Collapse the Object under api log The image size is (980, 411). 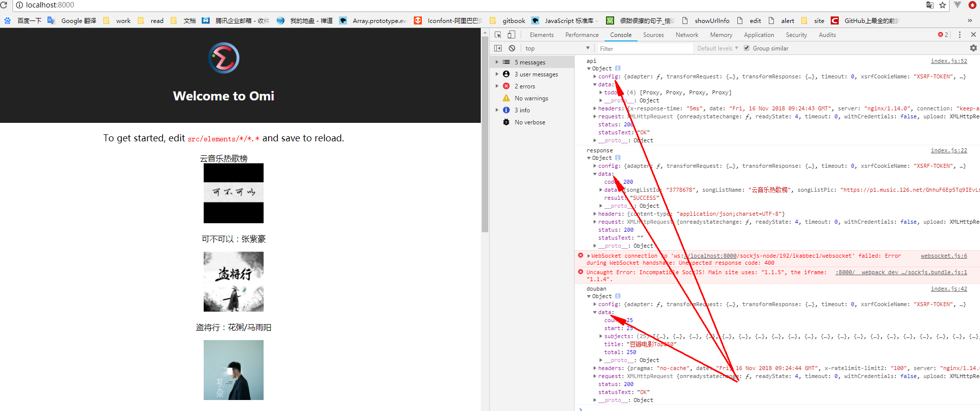pyautogui.click(x=589, y=68)
